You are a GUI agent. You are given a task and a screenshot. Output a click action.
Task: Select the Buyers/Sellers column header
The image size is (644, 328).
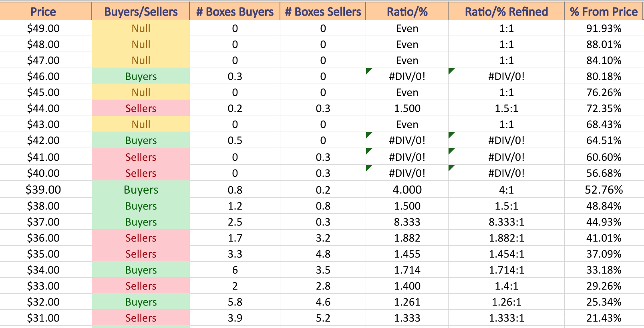(x=141, y=12)
